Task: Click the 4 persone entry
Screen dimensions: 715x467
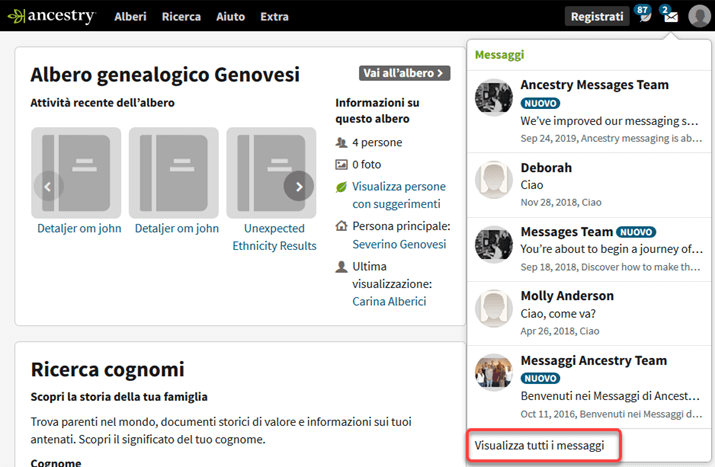Action: point(377,142)
